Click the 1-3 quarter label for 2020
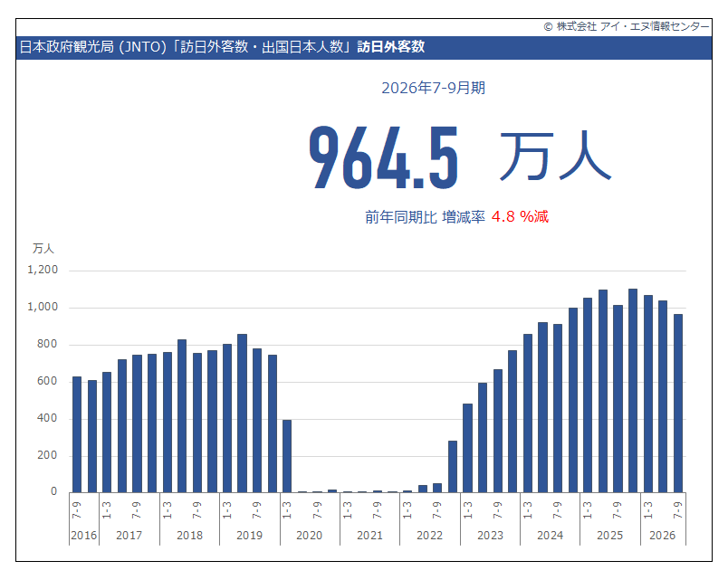Viewport: 728px width, 580px height. (x=287, y=510)
